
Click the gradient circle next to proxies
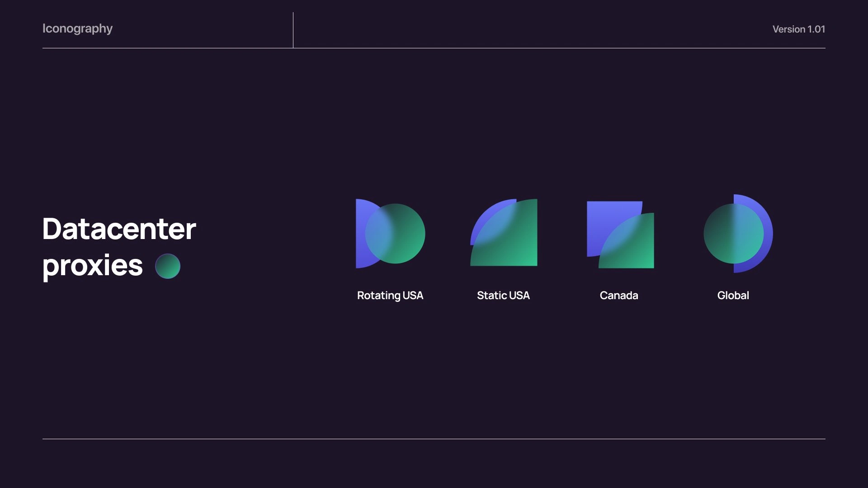pos(168,266)
